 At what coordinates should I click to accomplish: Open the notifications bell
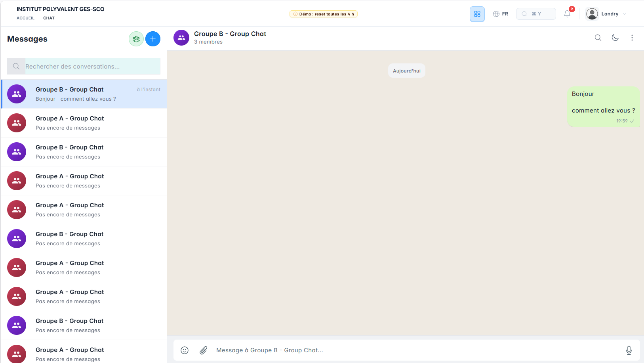tap(567, 14)
